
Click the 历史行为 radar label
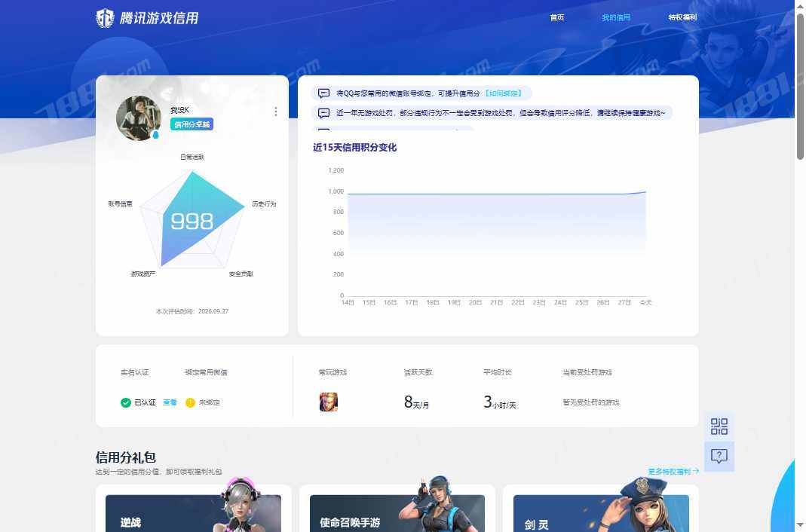[x=264, y=204]
